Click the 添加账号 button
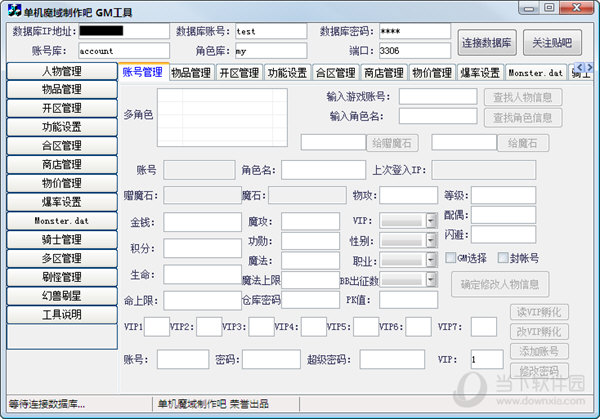600x419 pixels. click(x=539, y=351)
